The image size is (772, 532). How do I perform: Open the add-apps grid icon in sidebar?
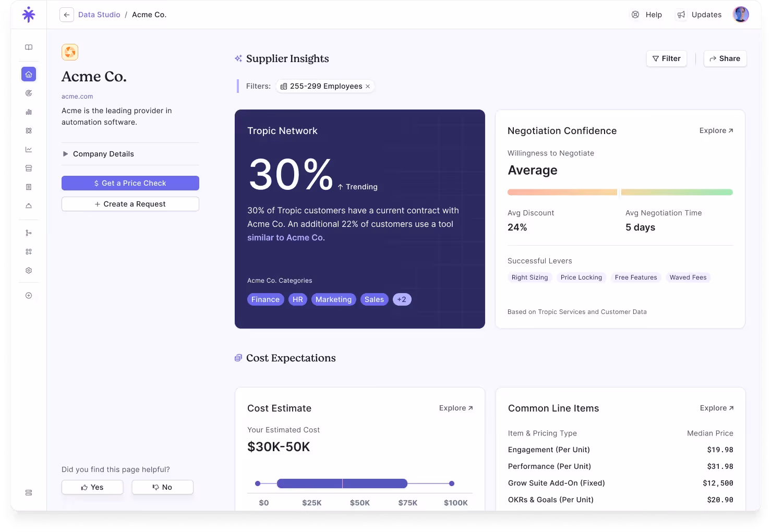(29, 252)
